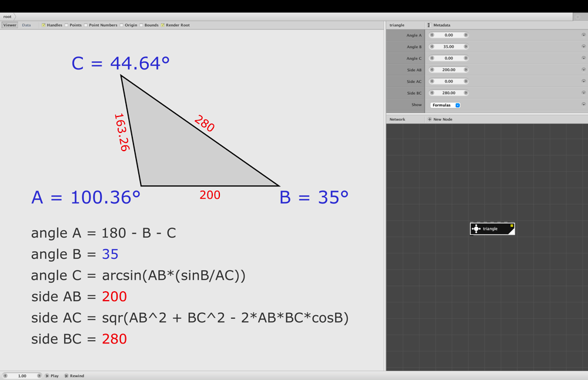Enable the Point Numbers checkbox
This screenshot has height=380, width=588.
86,25
